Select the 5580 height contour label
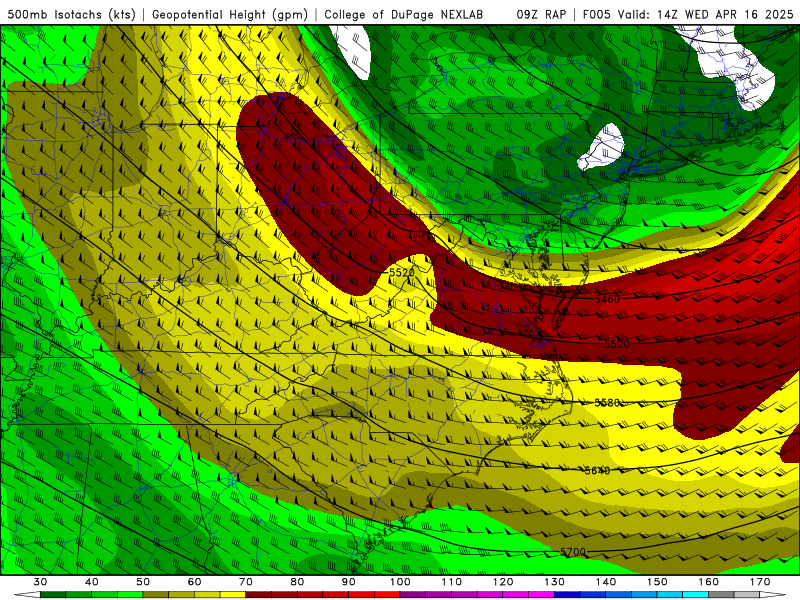 point(607,403)
